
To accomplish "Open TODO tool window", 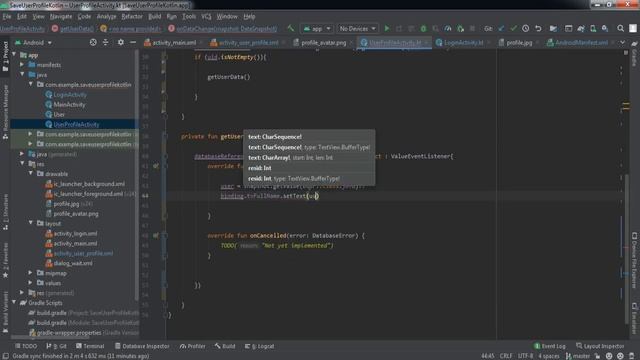I will [26, 346].
